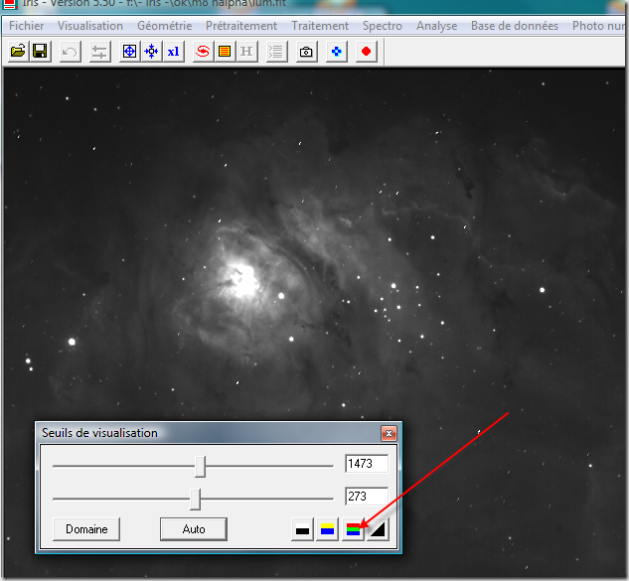Click the x1 zoom reset button
Viewport: 629px width, 581px height.
174,51
